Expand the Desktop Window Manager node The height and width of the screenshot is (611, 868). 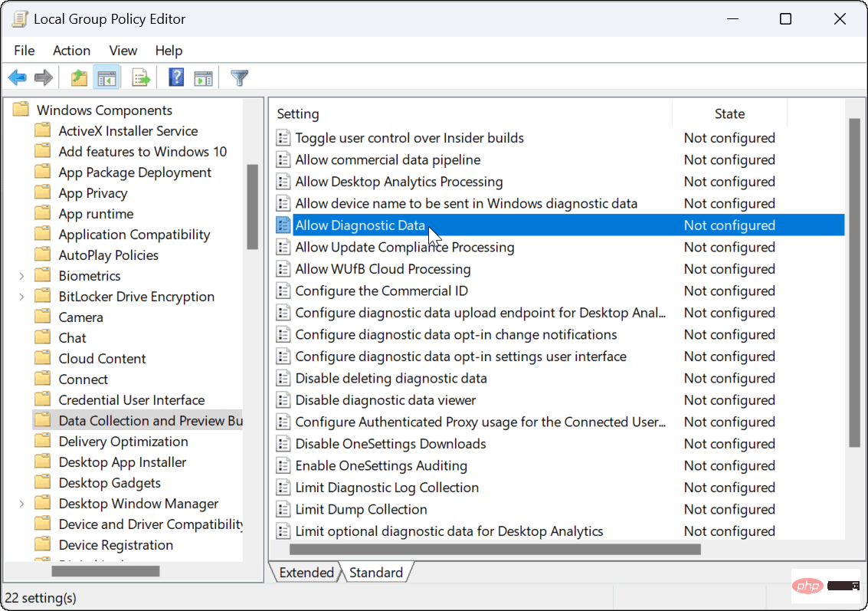pyautogui.click(x=21, y=504)
